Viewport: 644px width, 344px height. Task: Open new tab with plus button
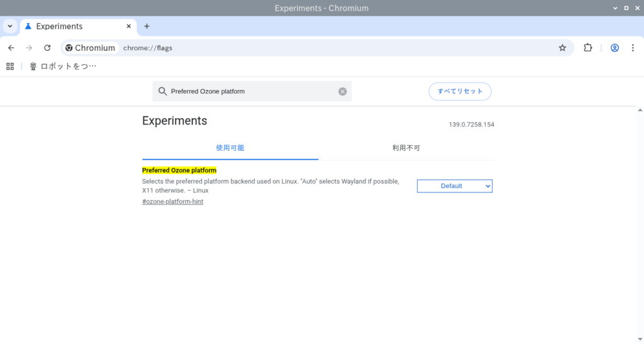[147, 26]
